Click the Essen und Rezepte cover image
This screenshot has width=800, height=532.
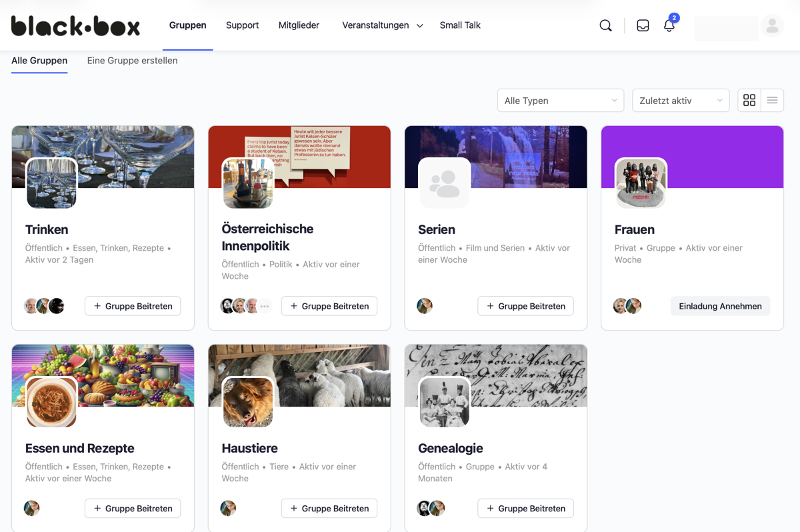133,363
